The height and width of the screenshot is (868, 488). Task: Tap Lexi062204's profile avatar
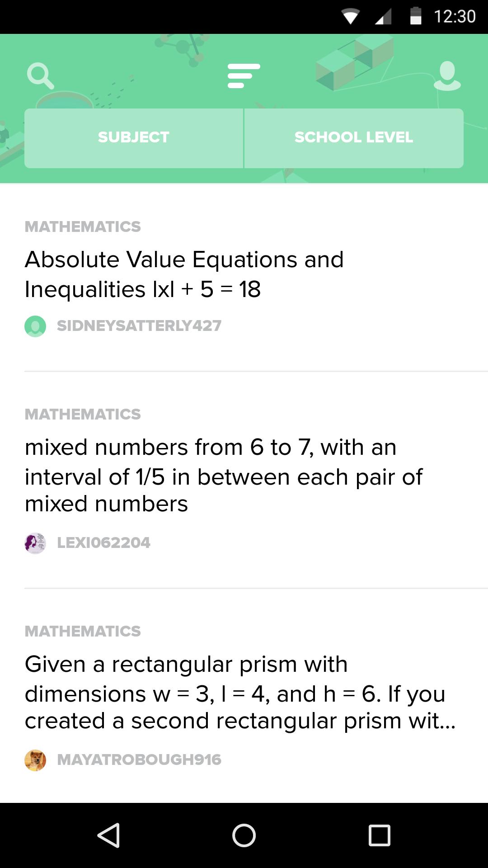pyautogui.click(x=35, y=543)
